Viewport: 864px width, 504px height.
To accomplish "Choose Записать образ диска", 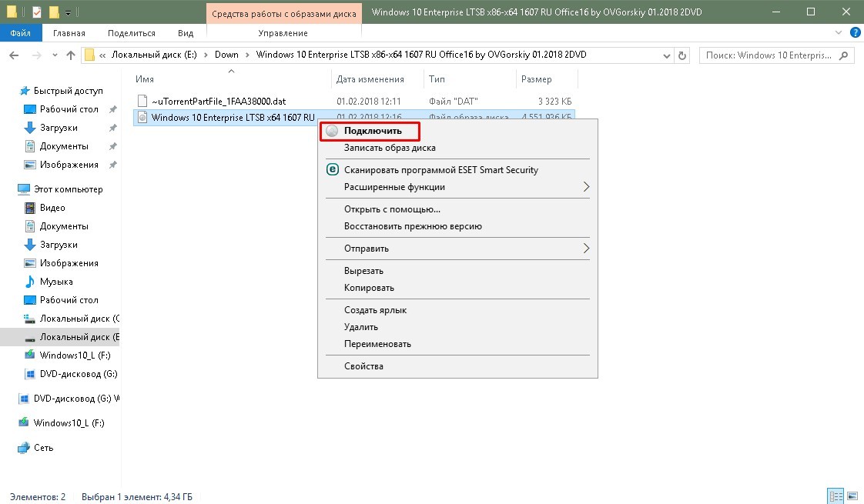I will point(390,148).
